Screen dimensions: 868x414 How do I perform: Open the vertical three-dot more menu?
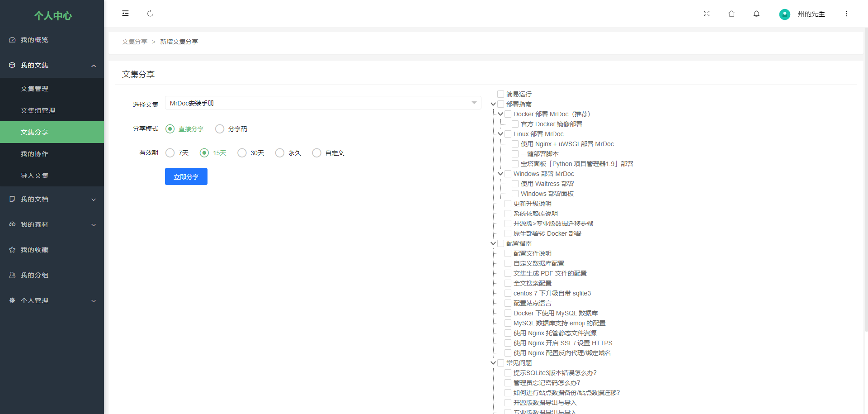(x=846, y=14)
